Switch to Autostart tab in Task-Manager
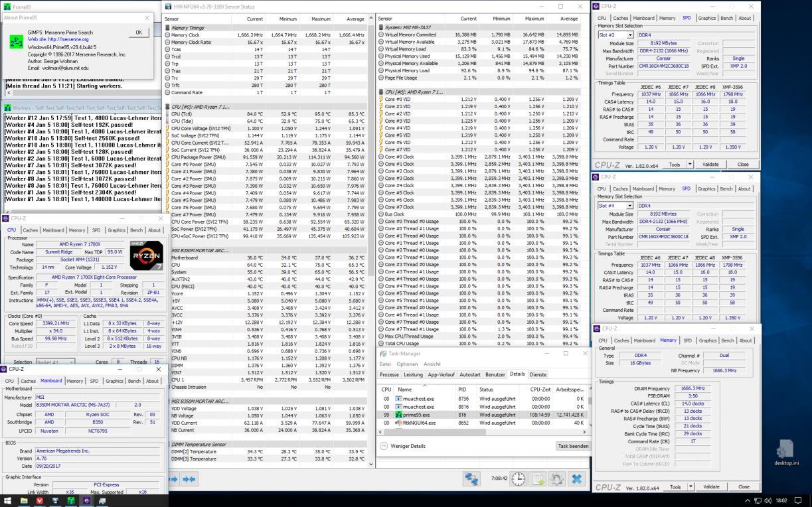The image size is (812, 507). coord(470,374)
